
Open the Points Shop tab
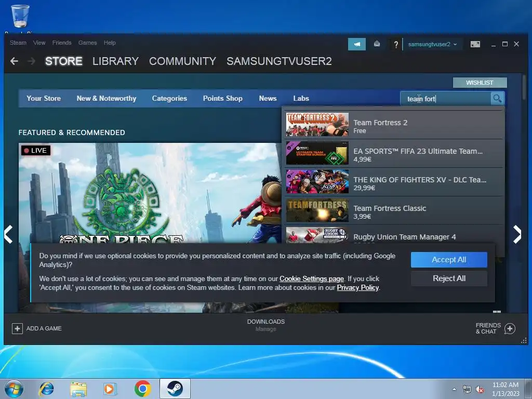[223, 98]
